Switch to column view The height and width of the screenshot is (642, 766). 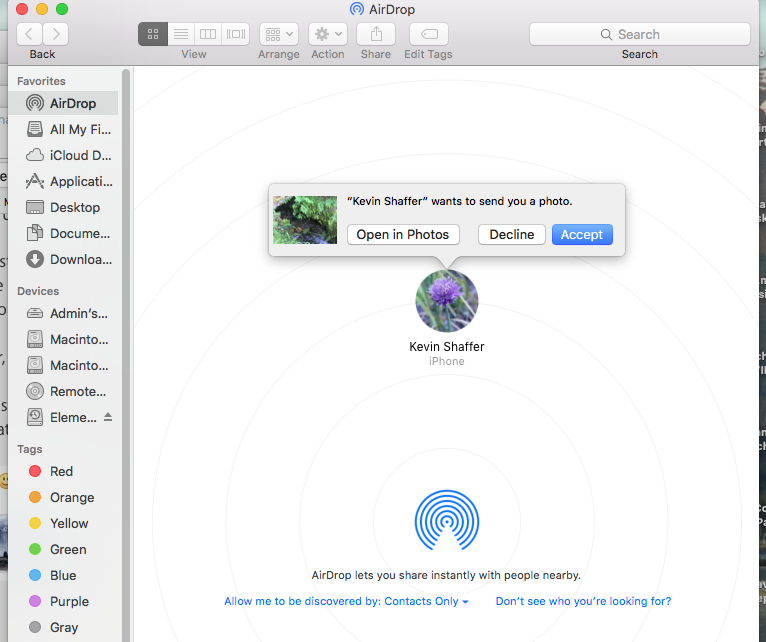[x=208, y=34]
